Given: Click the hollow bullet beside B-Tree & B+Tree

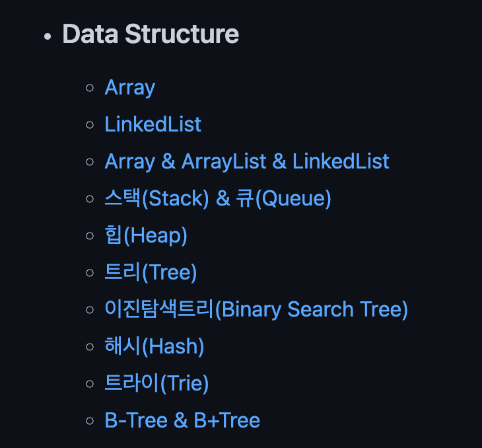Looking at the screenshot, I should tap(90, 422).
